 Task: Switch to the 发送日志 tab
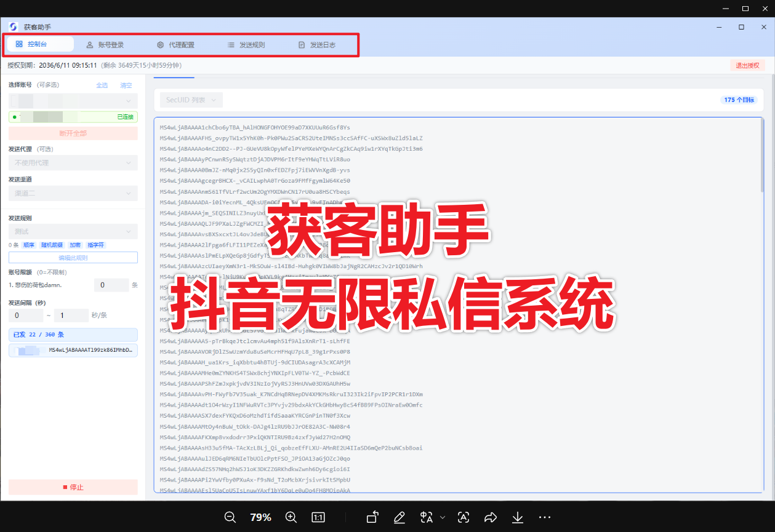point(316,45)
